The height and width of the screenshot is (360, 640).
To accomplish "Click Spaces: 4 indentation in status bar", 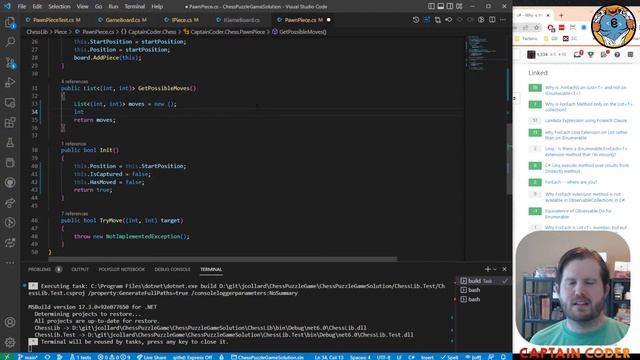I will click(x=360, y=357).
